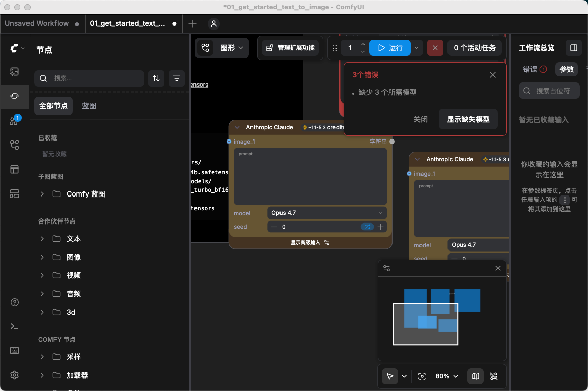View 0 个活动任务 active jobs

point(475,48)
